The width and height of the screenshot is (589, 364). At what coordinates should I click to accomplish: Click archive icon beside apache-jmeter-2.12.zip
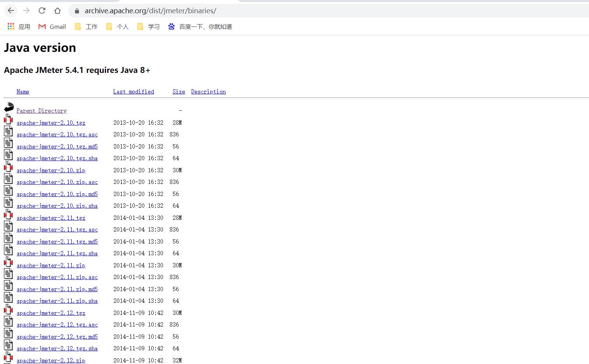click(8, 357)
